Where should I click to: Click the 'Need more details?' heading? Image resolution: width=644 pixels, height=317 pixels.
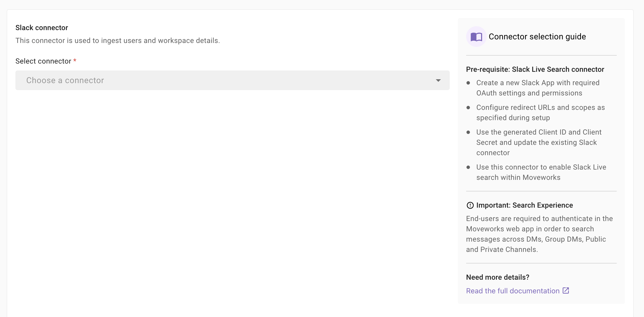tap(498, 277)
